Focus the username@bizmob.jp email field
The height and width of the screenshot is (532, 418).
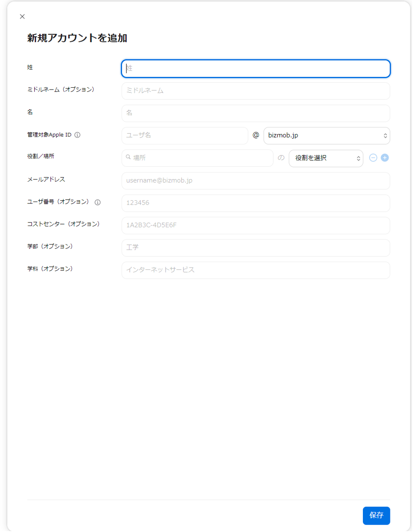point(255,180)
